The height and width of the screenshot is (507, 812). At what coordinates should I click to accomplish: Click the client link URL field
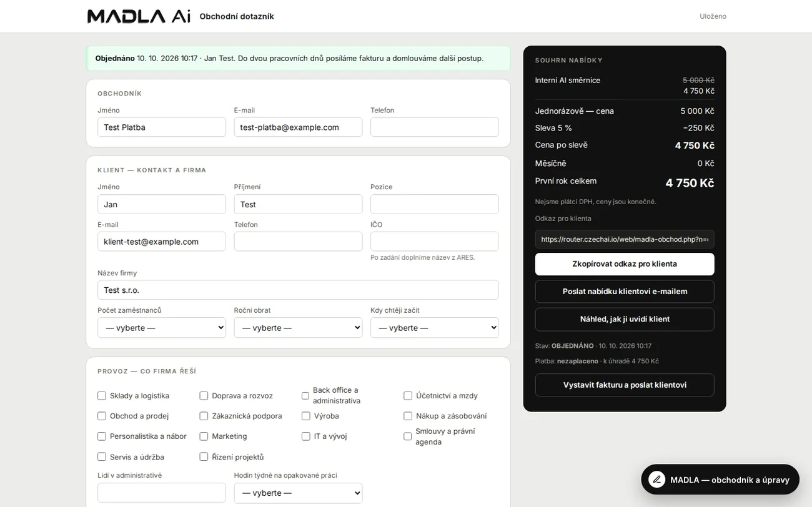(625, 239)
